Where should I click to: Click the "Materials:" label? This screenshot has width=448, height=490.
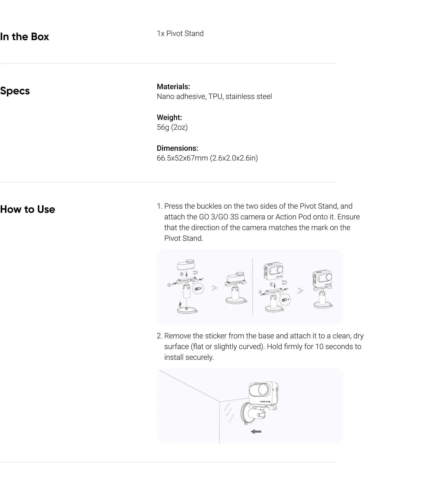click(173, 87)
